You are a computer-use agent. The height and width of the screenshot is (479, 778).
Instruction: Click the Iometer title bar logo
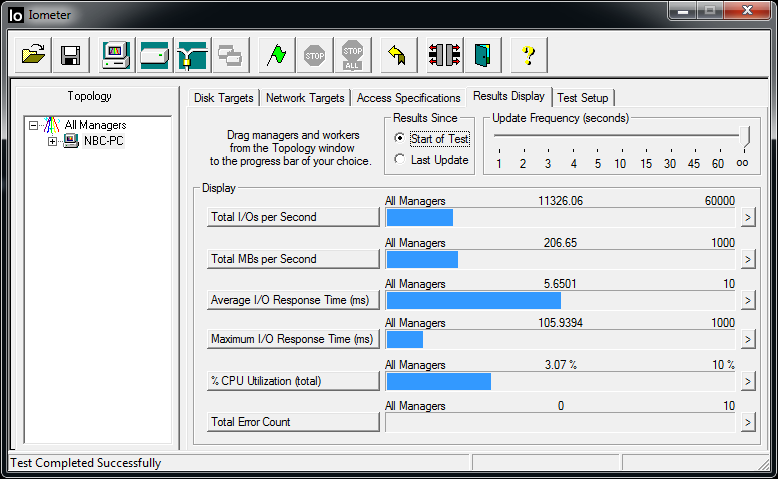(16, 15)
